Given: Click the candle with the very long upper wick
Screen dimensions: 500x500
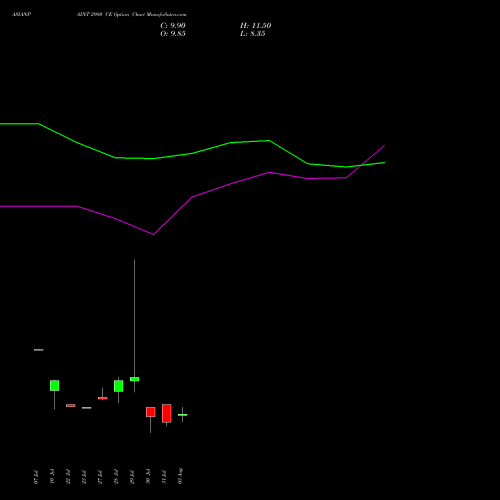Looking at the screenshot, I should 135,379.
